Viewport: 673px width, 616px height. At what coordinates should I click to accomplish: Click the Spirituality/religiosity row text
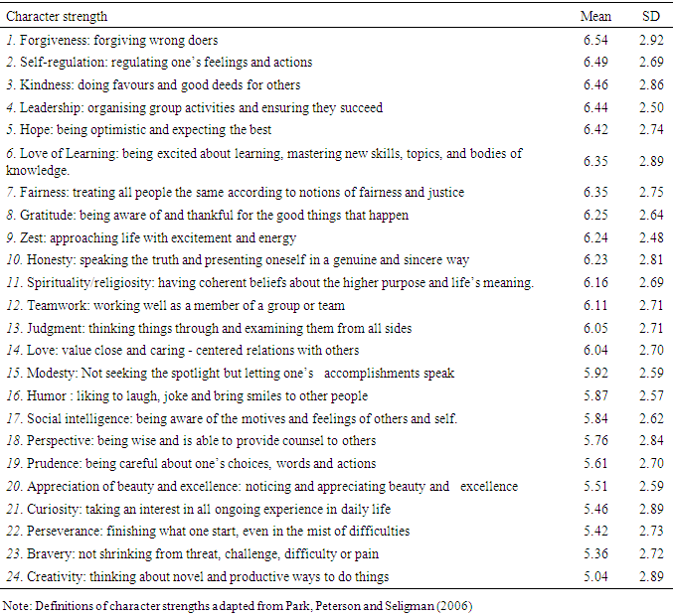pos(269,283)
